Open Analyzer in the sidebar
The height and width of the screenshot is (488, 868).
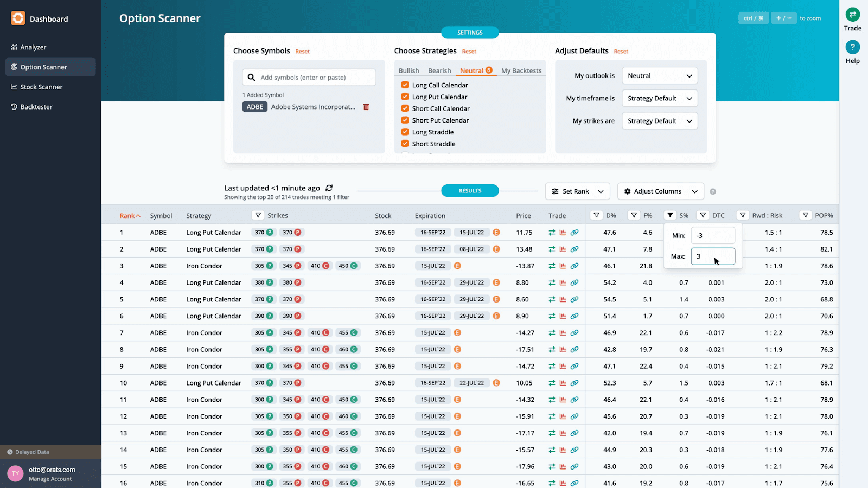pos(50,47)
